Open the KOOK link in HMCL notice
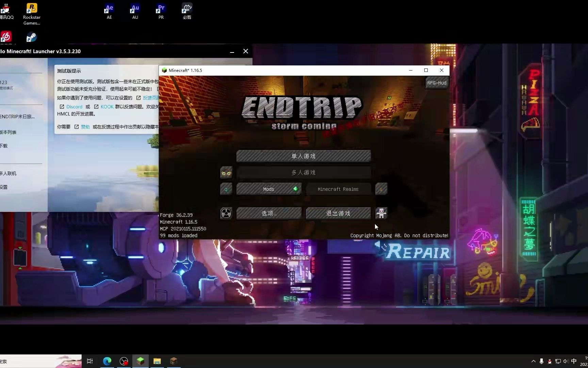The image size is (588, 368). click(107, 107)
